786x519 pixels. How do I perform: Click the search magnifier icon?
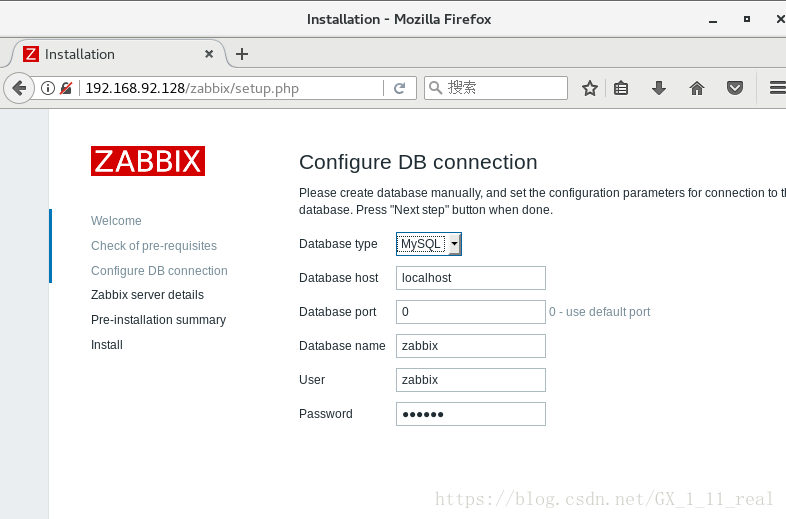coord(436,88)
